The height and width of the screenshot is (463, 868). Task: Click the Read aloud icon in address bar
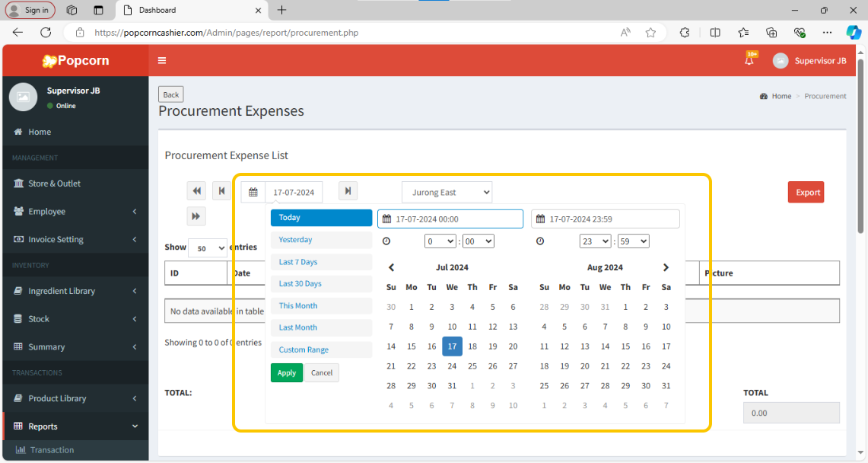[x=625, y=33]
